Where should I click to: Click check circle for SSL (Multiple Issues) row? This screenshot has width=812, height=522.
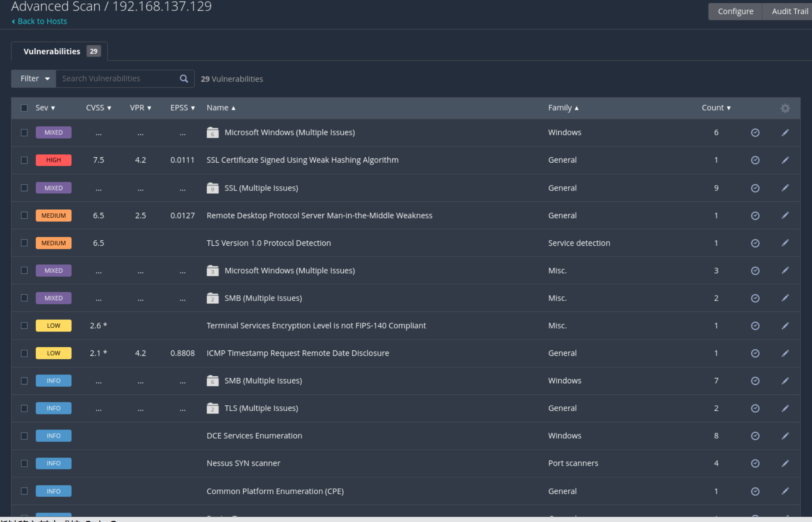pos(755,188)
